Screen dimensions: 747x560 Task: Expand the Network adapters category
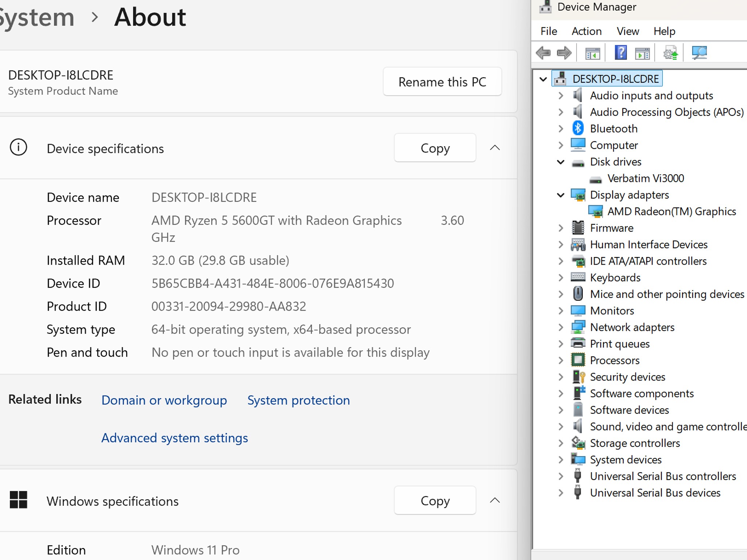(561, 327)
